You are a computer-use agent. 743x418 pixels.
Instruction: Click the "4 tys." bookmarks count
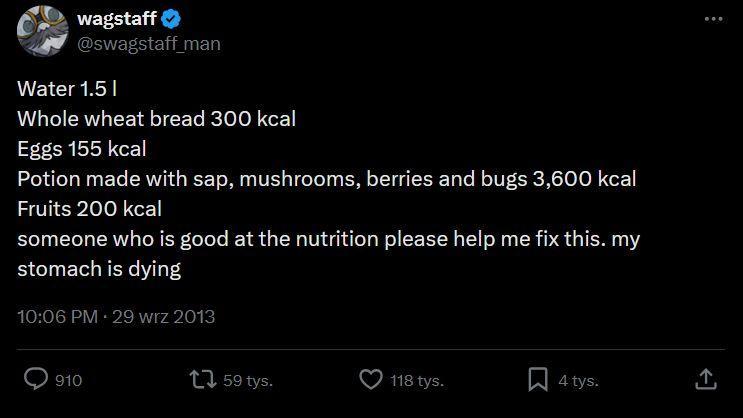click(x=578, y=381)
